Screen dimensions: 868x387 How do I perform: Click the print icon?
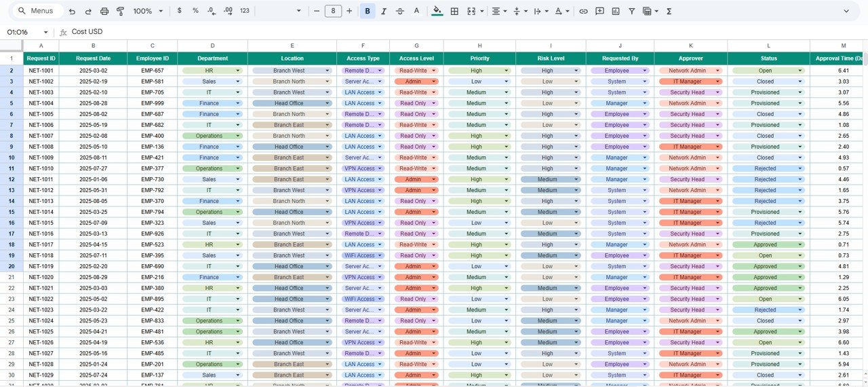click(x=104, y=12)
